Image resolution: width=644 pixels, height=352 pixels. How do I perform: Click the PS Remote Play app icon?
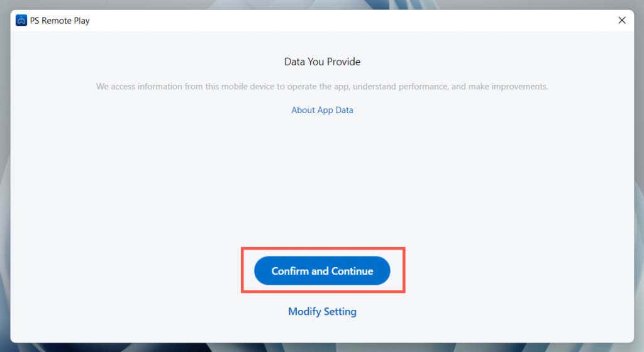(21, 20)
